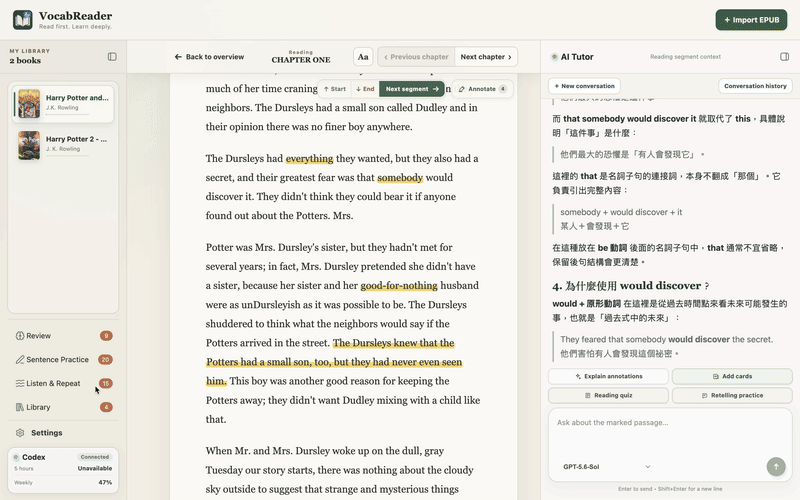Click the Codex Connected status badge
The width and height of the screenshot is (800, 500).
[x=95, y=457]
